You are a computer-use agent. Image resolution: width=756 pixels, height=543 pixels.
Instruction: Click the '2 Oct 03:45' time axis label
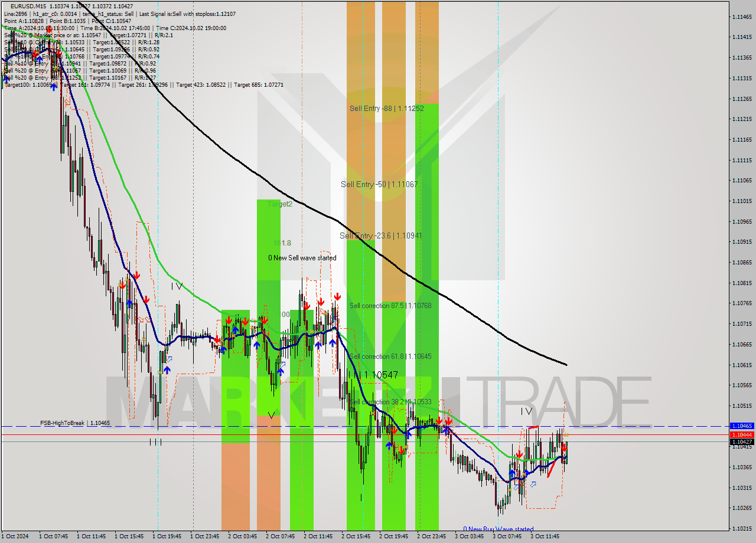pyautogui.click(x=243, y=537)
